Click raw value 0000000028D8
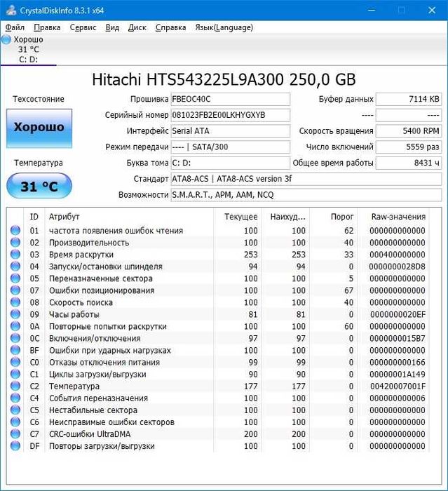448x491 pixels. tap(398, 267)
